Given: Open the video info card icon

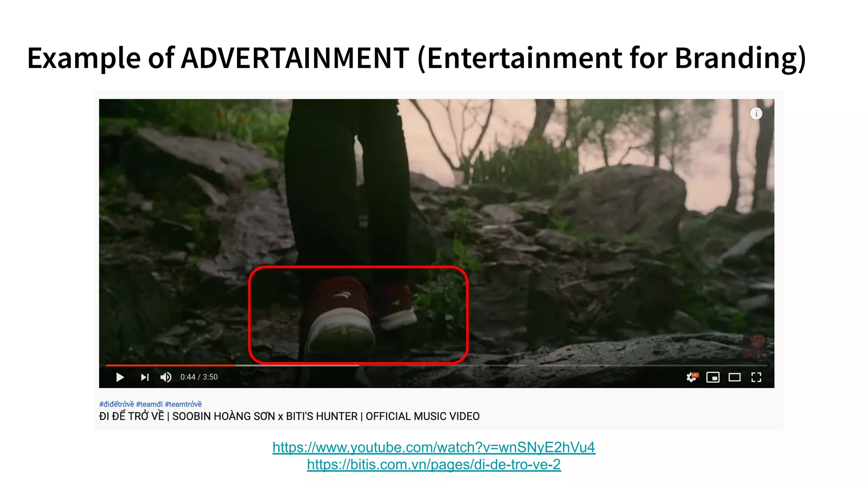Looking at the screenshot, I should [756, 114].
